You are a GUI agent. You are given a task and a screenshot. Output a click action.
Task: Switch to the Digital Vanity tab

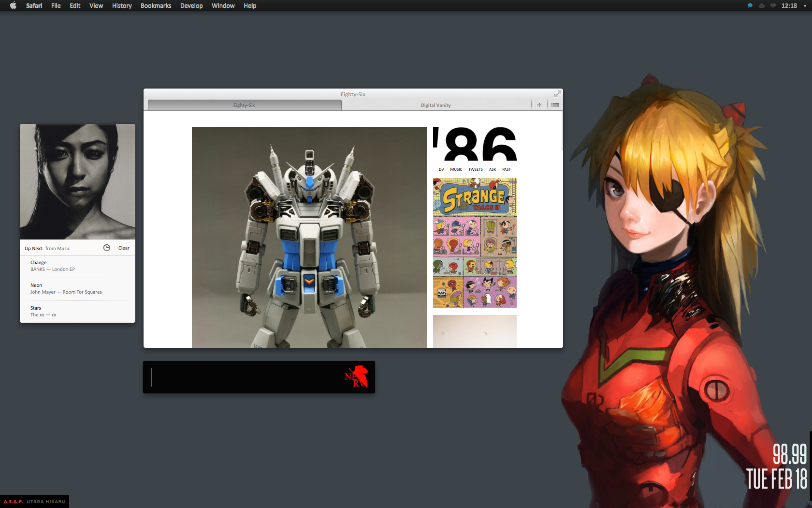point(436,105)
